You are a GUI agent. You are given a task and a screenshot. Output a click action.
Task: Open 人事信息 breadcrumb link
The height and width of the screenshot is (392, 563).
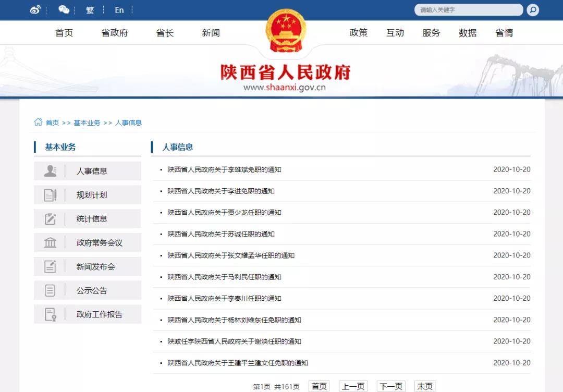[x=128, y=123]
